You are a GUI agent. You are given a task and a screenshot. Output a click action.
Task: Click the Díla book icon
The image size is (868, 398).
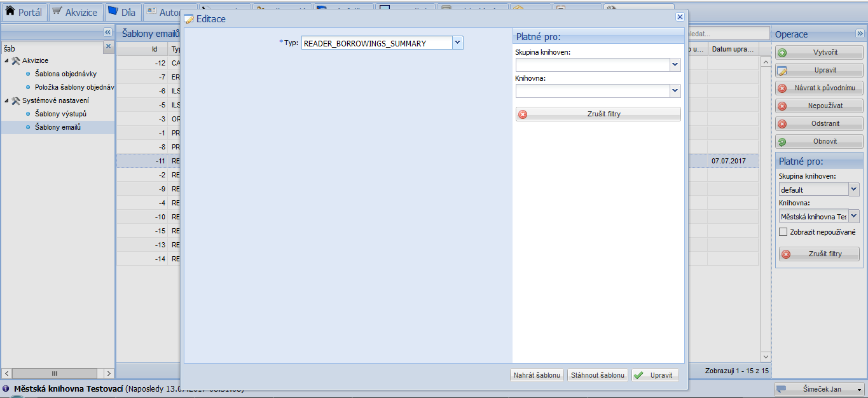click(x=113, y=12)
